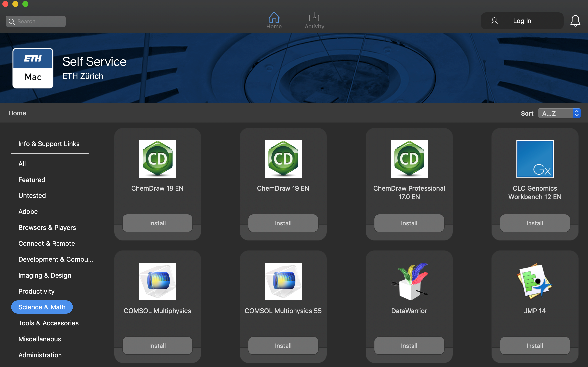Click the search magnifier icon
The image size is (588, 367).
coord(11,21)
